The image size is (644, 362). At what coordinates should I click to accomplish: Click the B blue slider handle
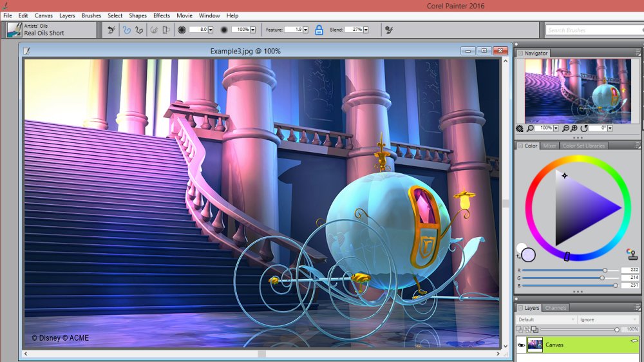click(615, 285)
